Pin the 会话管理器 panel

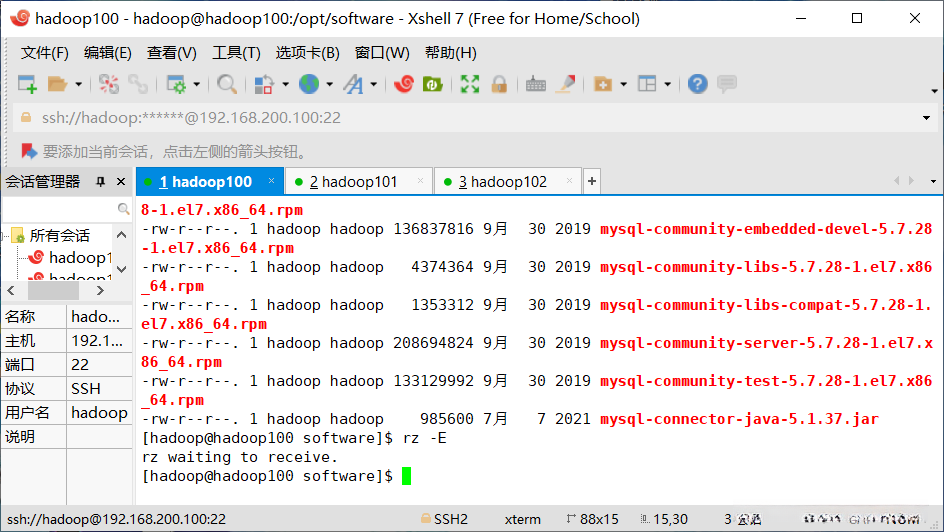point(101,182)
